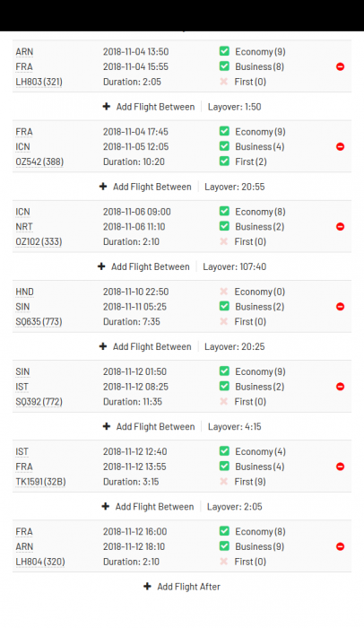Click plus icon beside Add Flight After
Screen dimensions: 364x628
[147, 587]
